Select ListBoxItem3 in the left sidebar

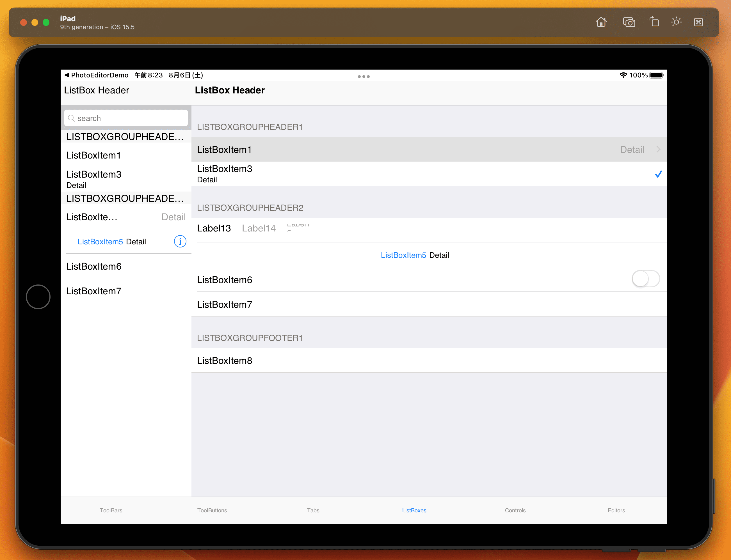[126, 179]
